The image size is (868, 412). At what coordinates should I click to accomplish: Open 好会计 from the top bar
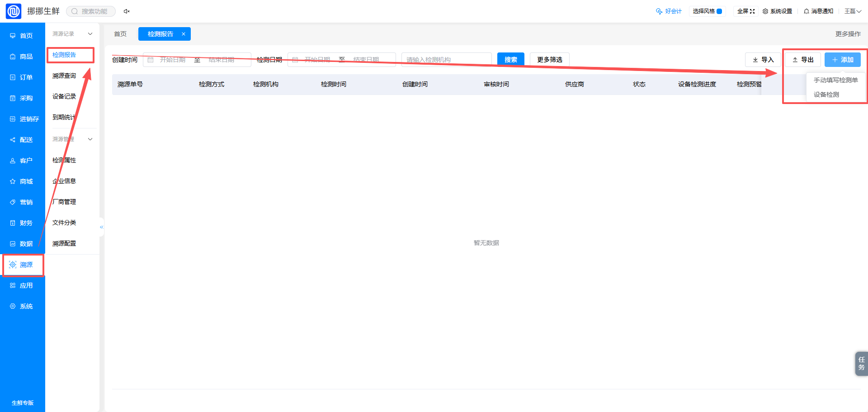[669, 11]
